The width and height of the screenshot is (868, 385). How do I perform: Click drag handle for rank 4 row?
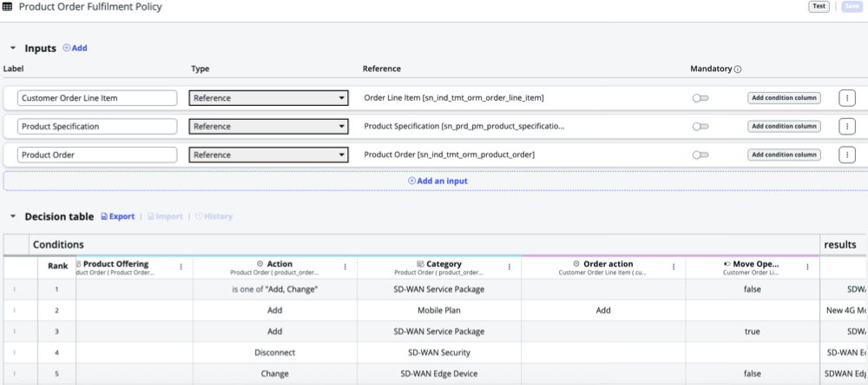(15, 352)
